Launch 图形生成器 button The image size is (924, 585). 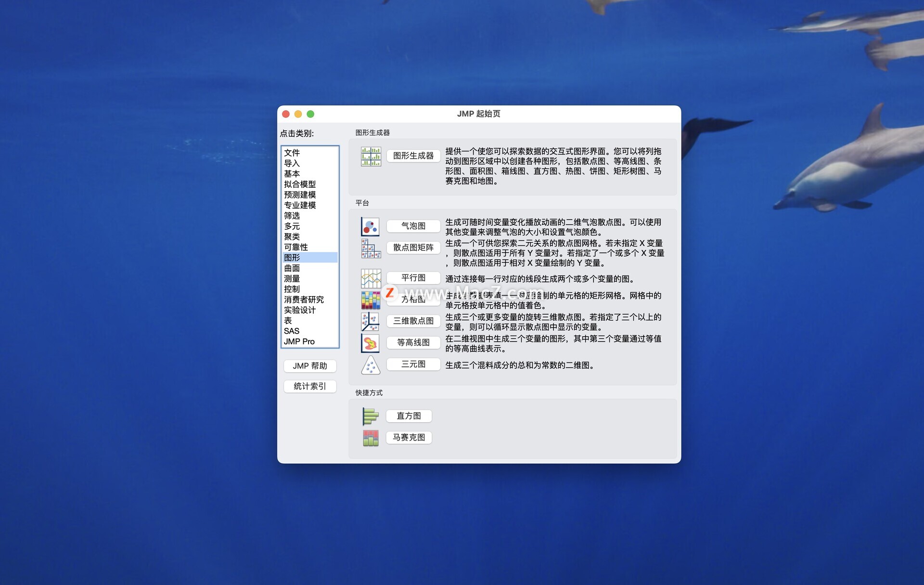coord(413,156)
